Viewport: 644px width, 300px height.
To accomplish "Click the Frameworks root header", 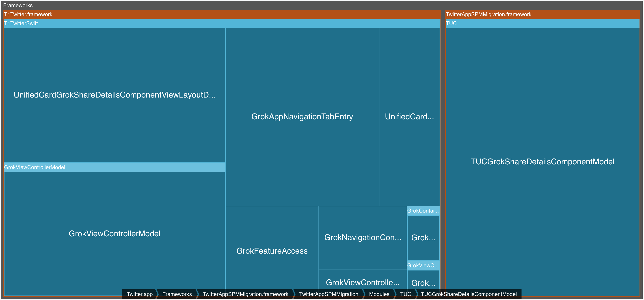I will tap(18, 5).
